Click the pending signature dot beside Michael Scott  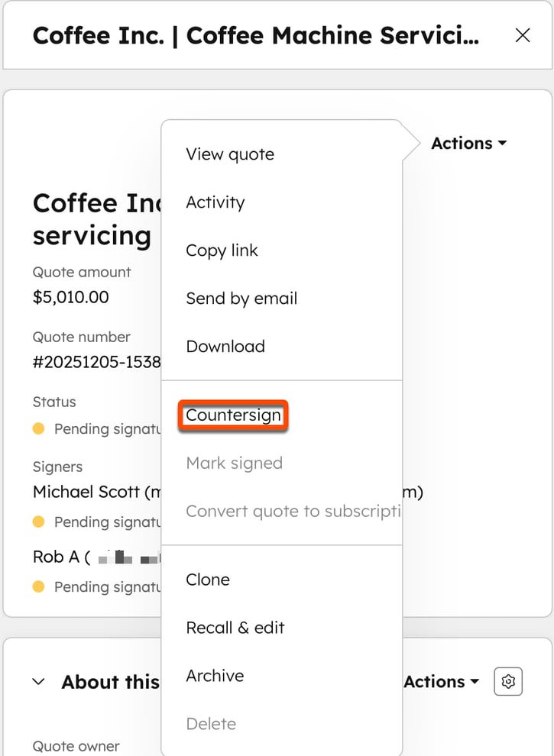pyautogui.click(x=38, y=522)
